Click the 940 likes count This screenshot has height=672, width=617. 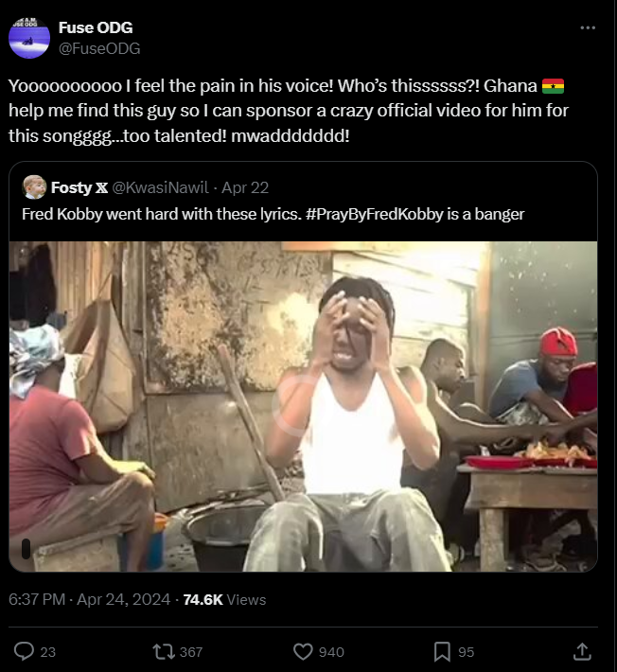pos(331,652)
